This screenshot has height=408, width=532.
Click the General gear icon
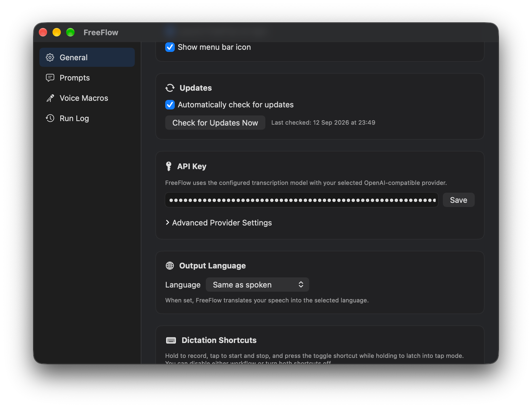50,57
